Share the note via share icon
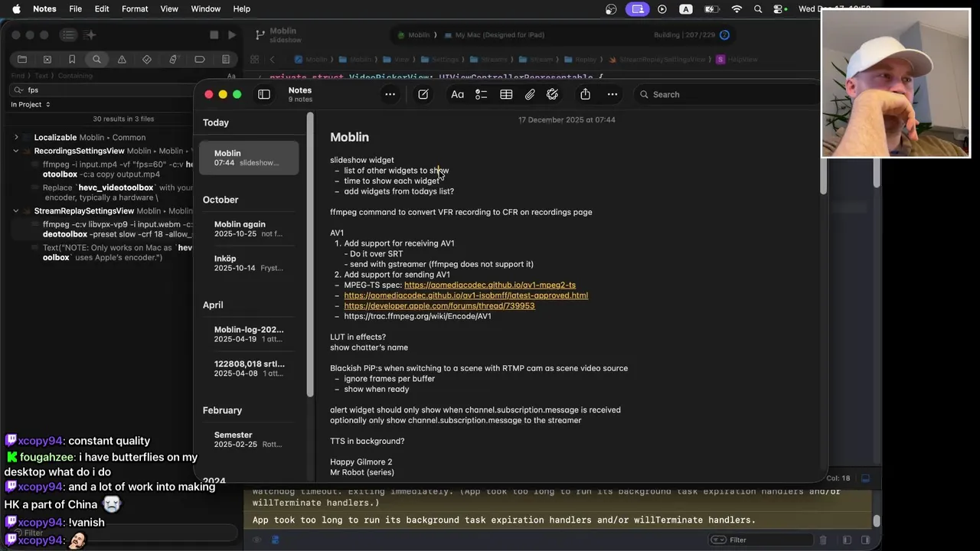Image resolution: width=980 pixels, height=551 pixels. 585,94
